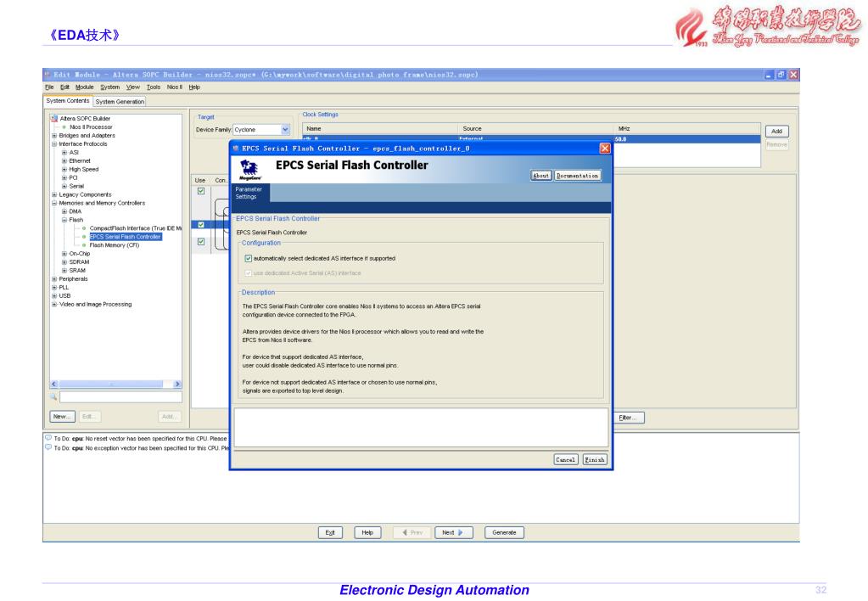
Task: Collapse Memories and Memory Controllers node
Action: click(54, 203)
